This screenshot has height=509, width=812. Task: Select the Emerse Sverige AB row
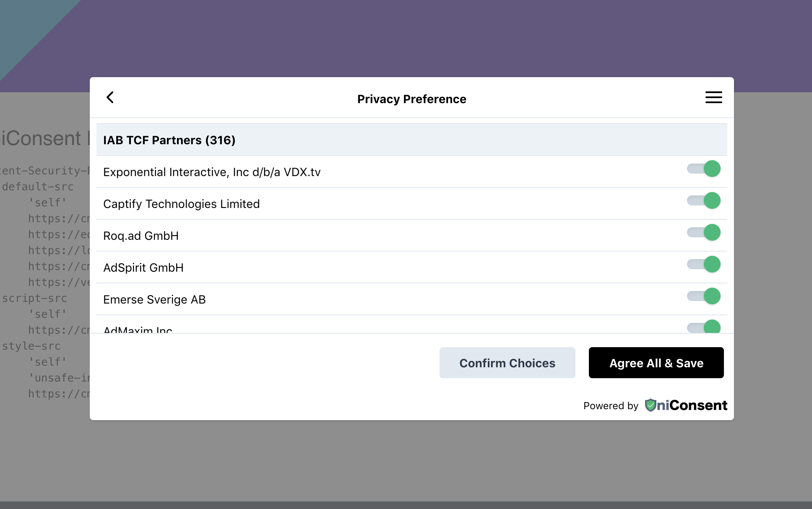[154, 299]
